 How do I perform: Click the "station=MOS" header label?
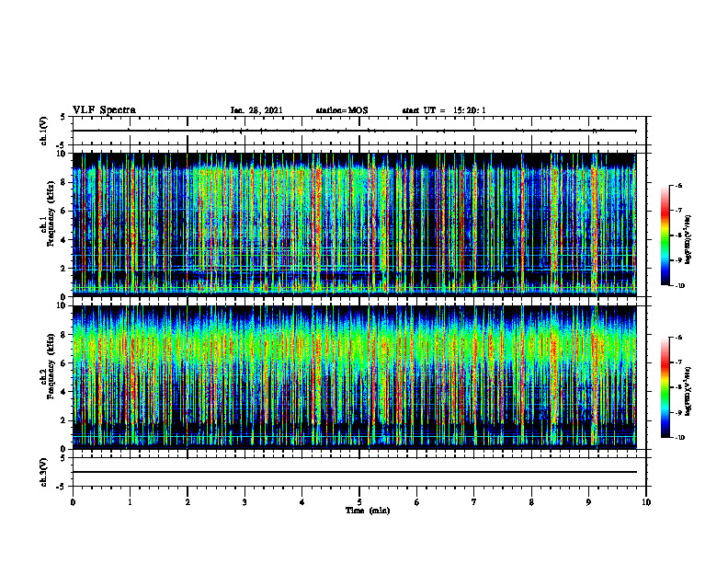342,110
